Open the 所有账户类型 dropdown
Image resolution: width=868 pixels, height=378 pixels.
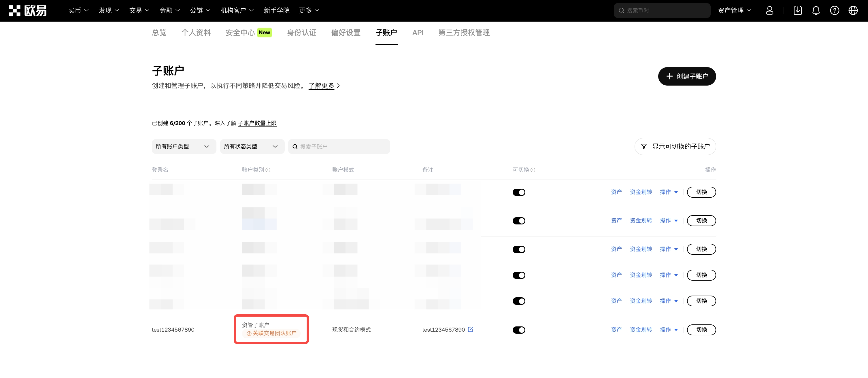tap(184, 147)
